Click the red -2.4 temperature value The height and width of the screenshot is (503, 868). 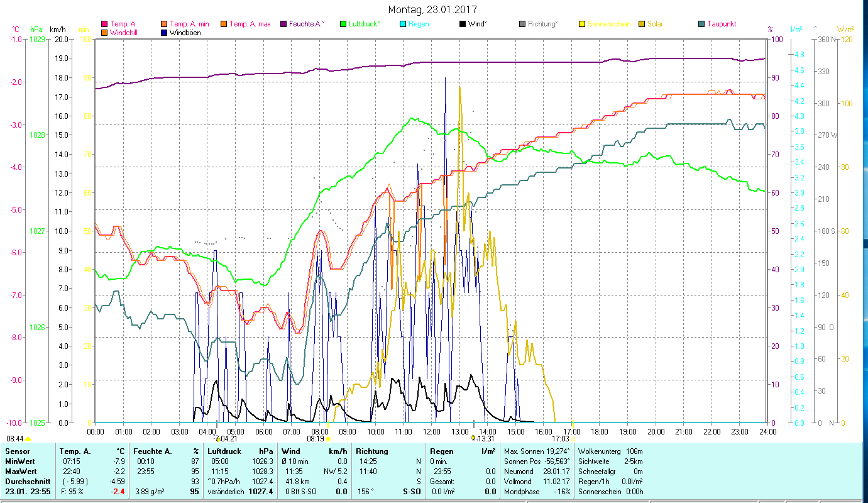(x=118, y=491)
